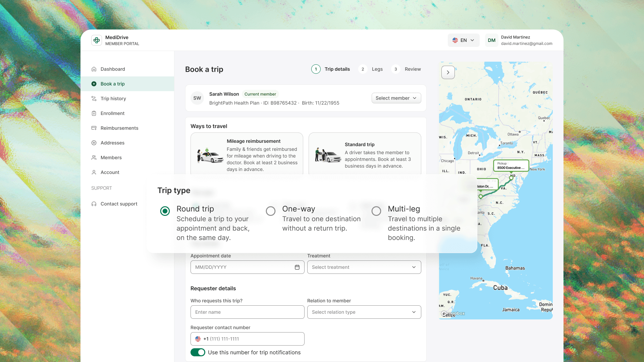Image resolution: width=644 pixels, height=362 pixels.
Task: Click the calendar icon in Appointment date
Action: point(297,267)
